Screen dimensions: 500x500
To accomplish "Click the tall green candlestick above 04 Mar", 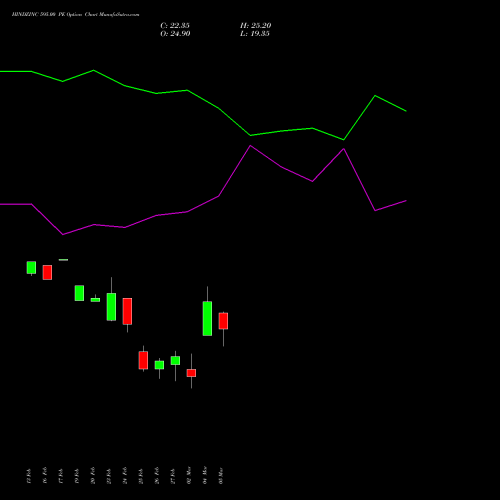I will pos(207,318).
